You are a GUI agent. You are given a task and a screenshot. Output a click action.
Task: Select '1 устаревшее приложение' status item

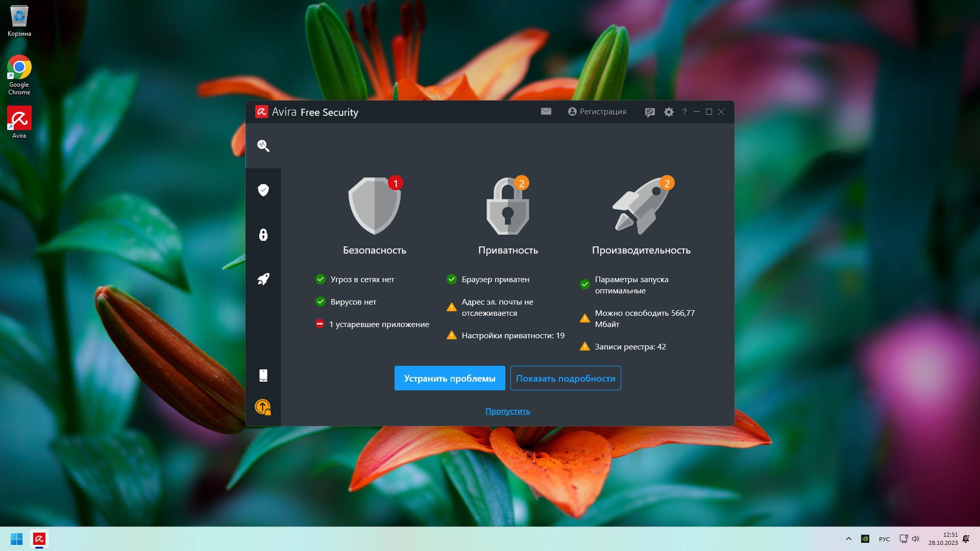(x=379, y=324)
